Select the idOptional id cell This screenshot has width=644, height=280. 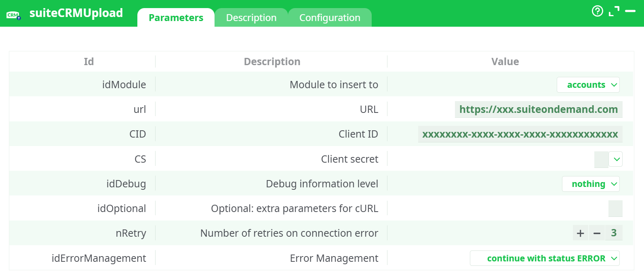tap(122, 208)
